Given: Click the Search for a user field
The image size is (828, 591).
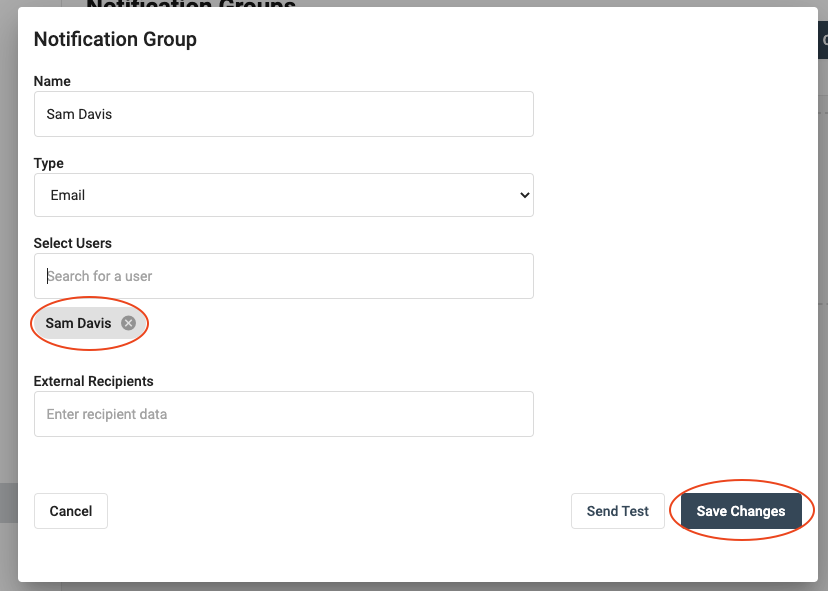Looking at the screenshot, I should (x=283, y=276).
